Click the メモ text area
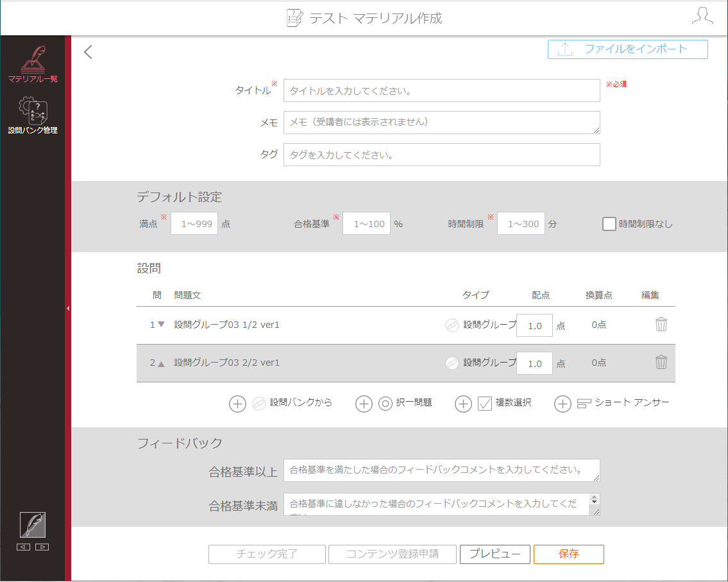The width and height of the screenshot is (728, 582). click(441, 122)
